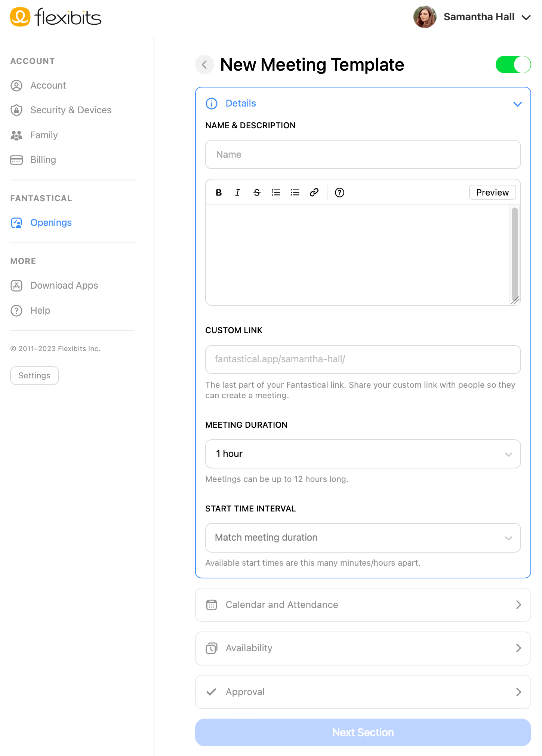Toggle italic formatting in description editor

(237, 193)
